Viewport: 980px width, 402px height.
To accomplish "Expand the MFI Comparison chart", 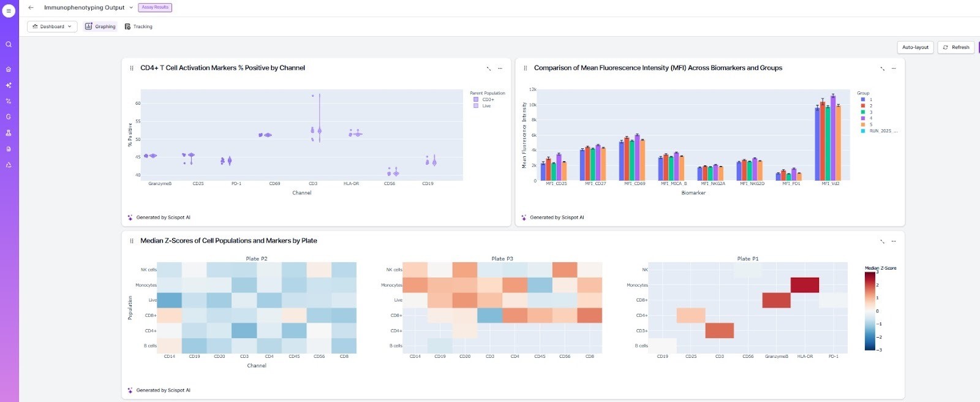I will click(882, 69).
